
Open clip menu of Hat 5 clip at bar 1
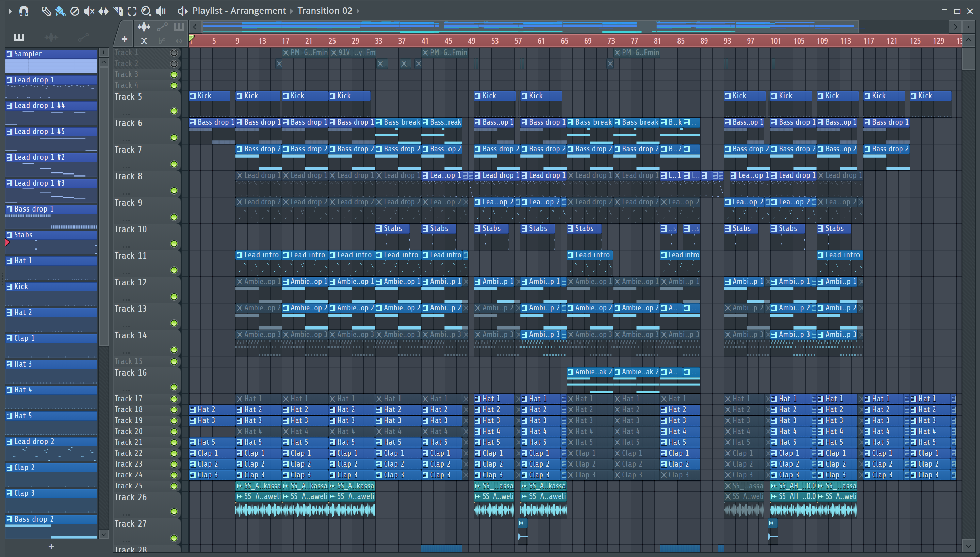[193, 442]
